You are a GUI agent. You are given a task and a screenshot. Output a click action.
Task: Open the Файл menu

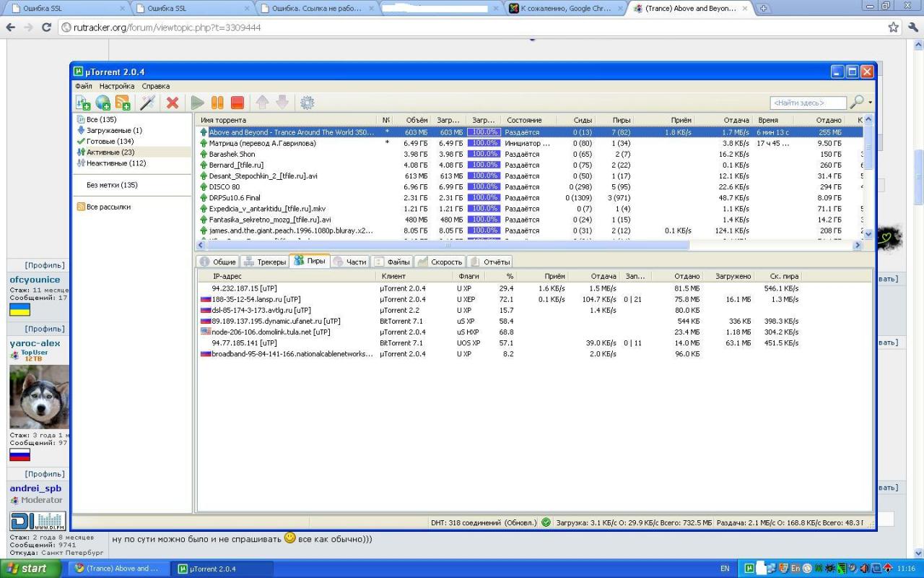pyautogui.click(x=83, y=86)
